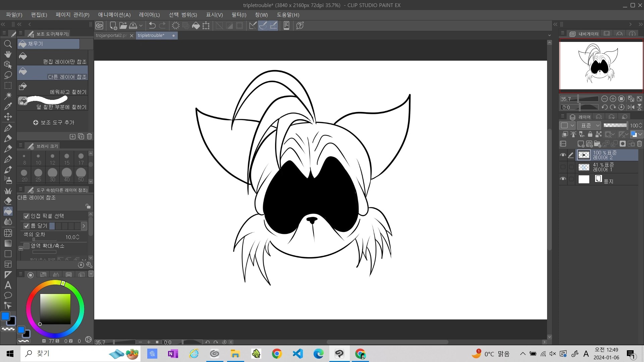Select the Zoom tool from the toolbar
644x362 pixels.
8,44
